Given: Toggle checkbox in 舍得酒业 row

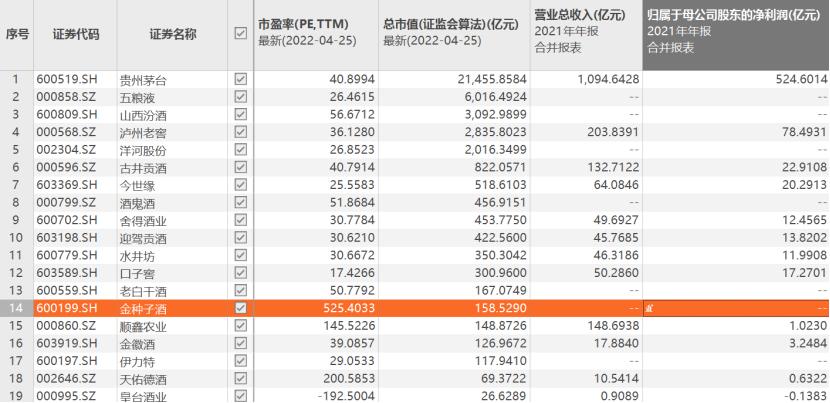Looking at the screenshot, I should pos(240,220).
